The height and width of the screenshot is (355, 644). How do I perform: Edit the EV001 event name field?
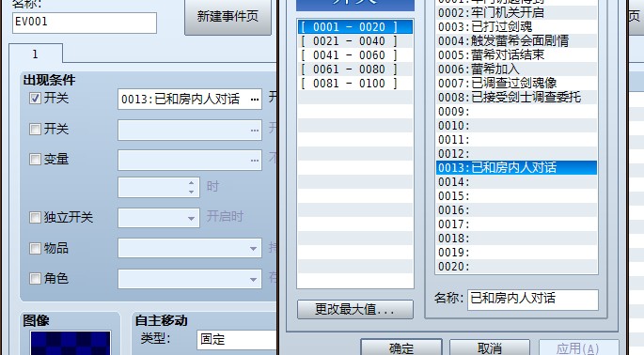85,23
